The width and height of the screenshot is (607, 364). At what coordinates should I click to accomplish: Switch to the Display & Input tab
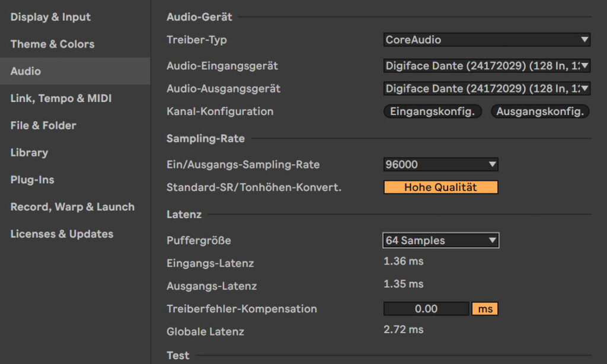coord(50,17)
